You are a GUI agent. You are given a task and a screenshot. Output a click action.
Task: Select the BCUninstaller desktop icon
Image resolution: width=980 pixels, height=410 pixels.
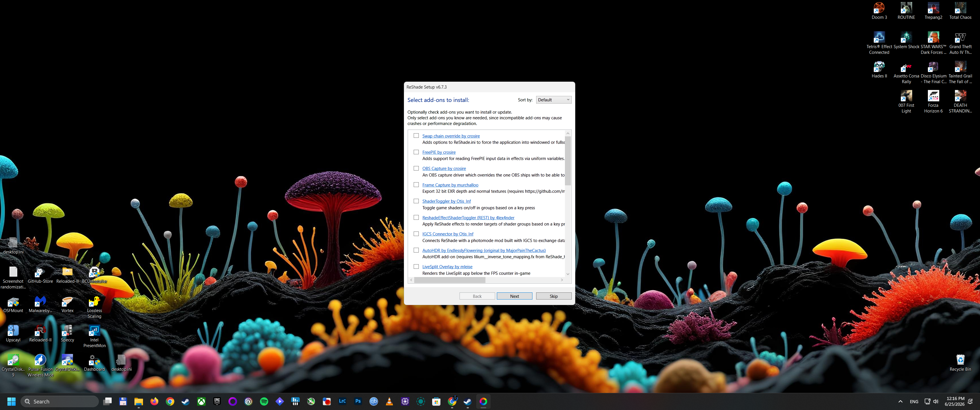pos(94,275)
